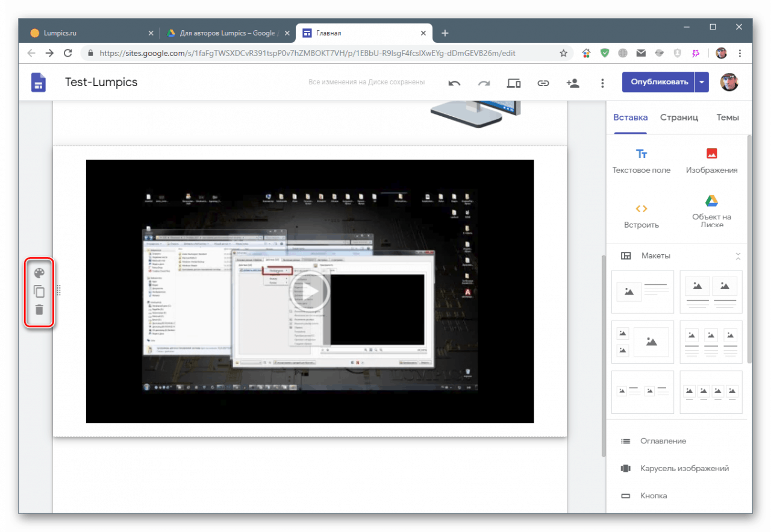Delete the video section
This screenshot has width=771, height=532.
click(39, 310)
